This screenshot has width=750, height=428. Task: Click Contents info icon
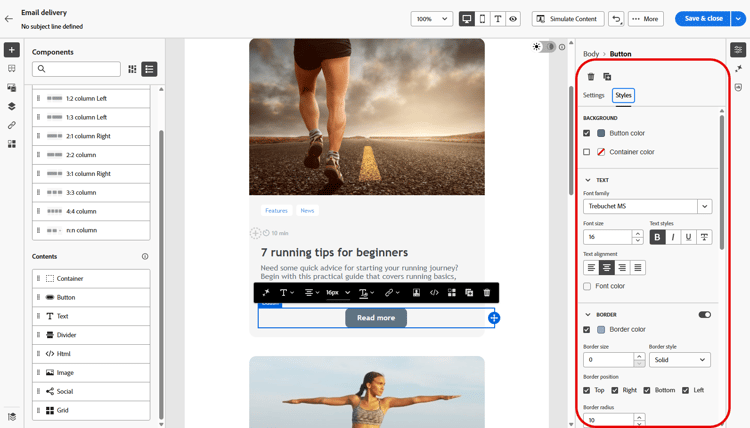pos(145,256)
